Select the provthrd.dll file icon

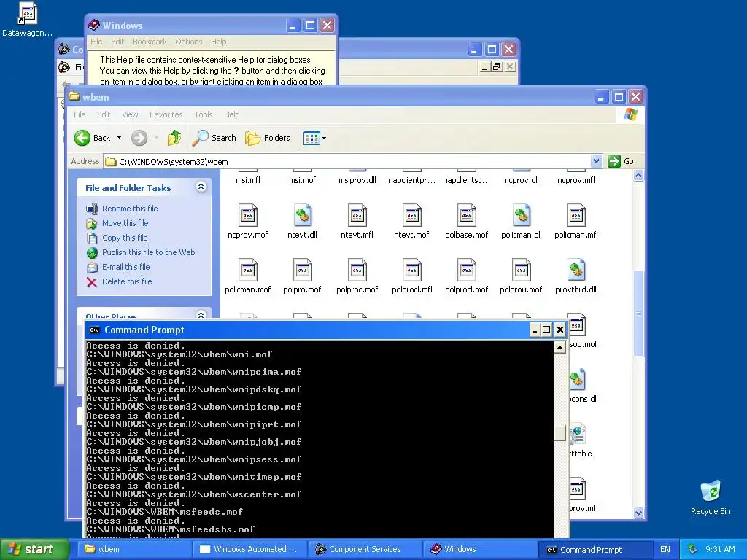576,270
